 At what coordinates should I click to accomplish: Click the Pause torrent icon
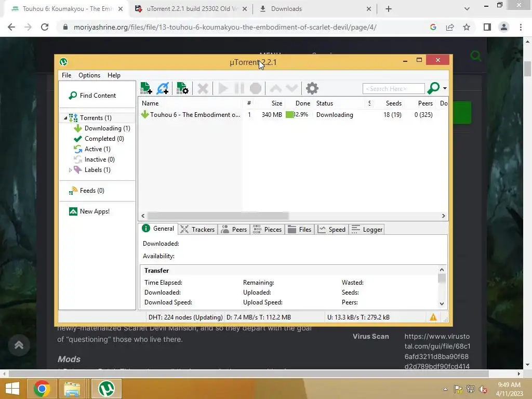[x=239, y=88]
